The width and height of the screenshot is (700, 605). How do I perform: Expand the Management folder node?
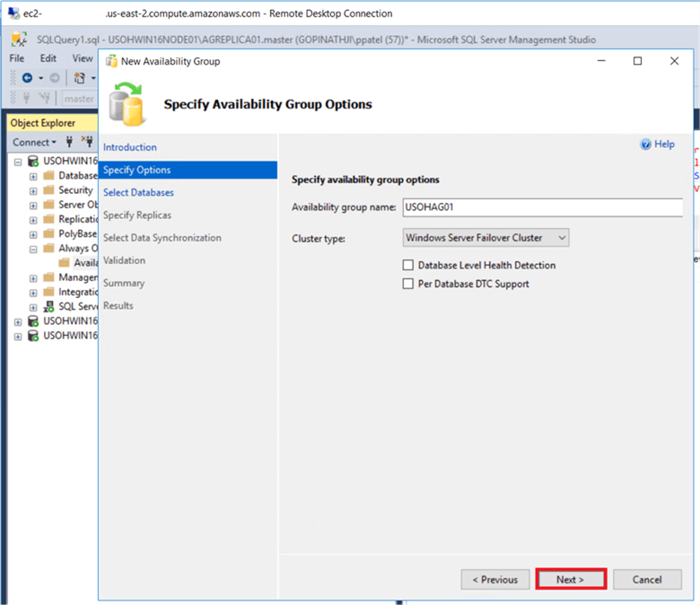click(33, 278)
